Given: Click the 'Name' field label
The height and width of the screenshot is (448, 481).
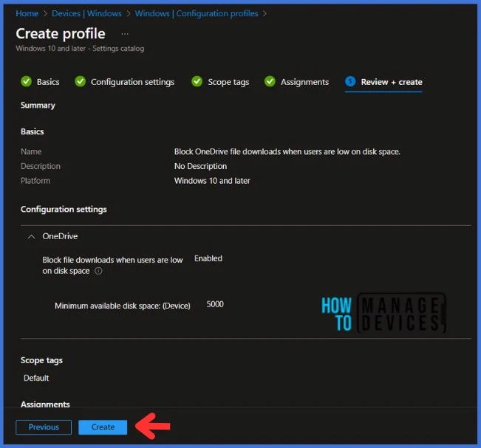Looking at the screenshot, I should pos(31,152).
